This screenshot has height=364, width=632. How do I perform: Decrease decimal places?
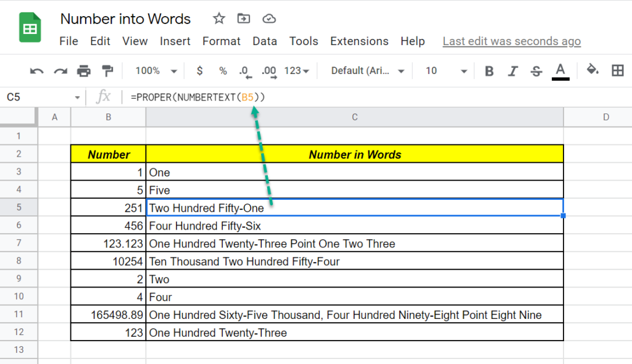[x=245, y=72]
